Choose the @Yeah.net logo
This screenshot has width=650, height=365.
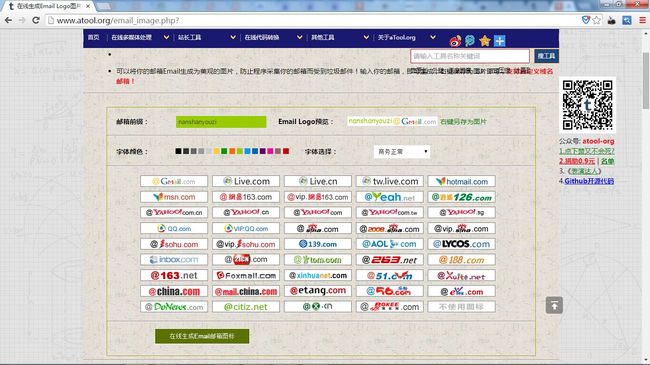coord(390,197)
